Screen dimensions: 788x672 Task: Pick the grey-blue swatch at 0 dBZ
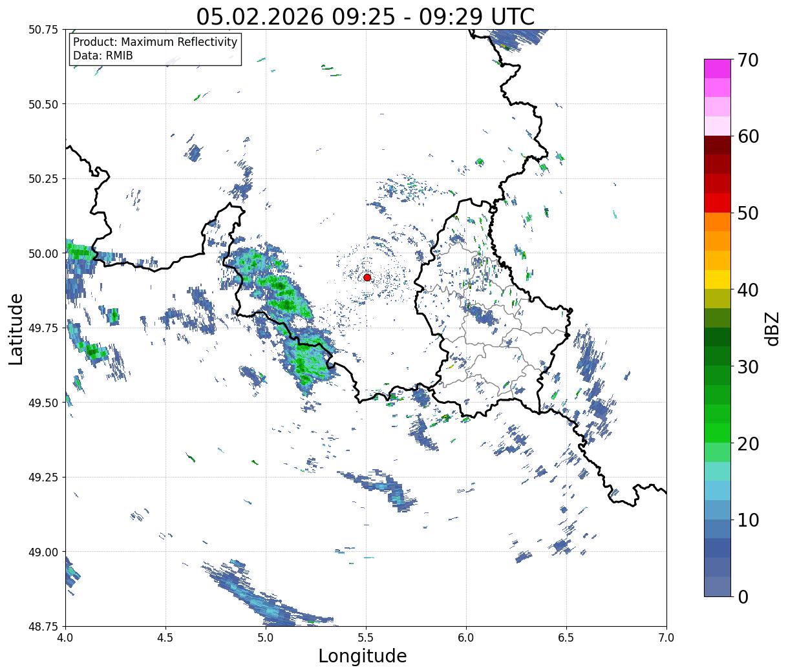[x=718, y=586]
